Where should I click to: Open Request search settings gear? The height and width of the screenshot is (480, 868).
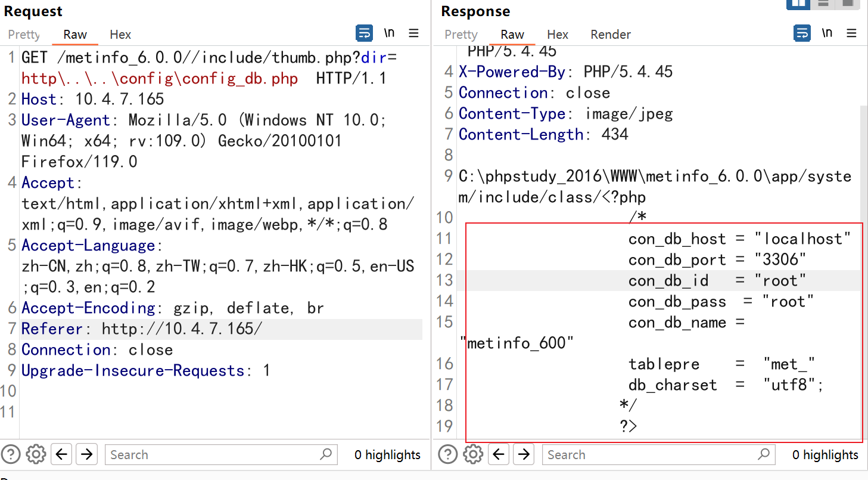click(x=36, y=454)
